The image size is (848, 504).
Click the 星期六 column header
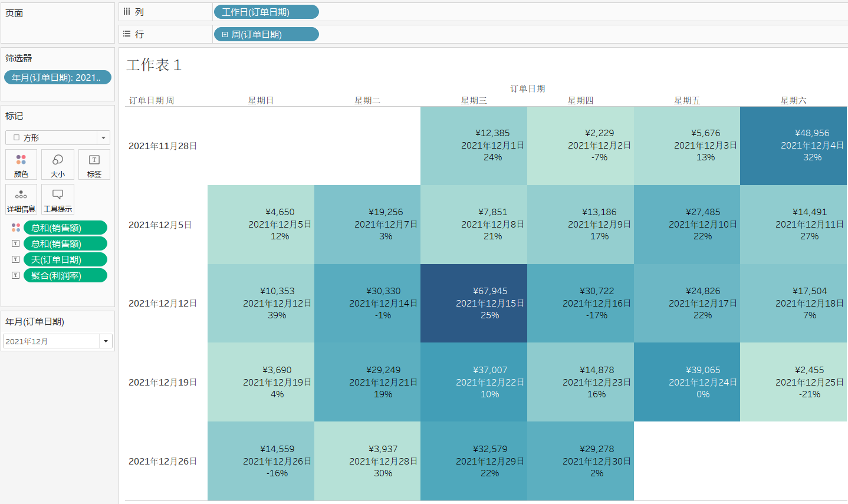pyautogui.click(x=794, y=101)
